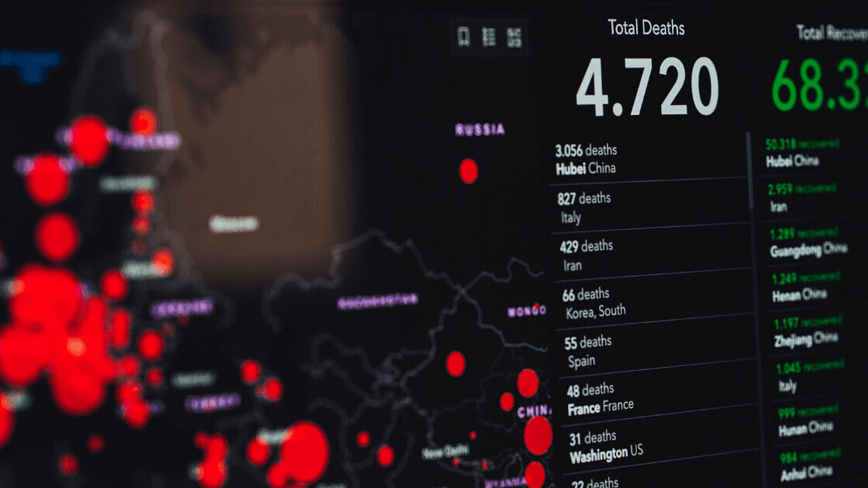Open the legend list icon on the map toolbar
868x488 pixels.
(x=489, y=37)
